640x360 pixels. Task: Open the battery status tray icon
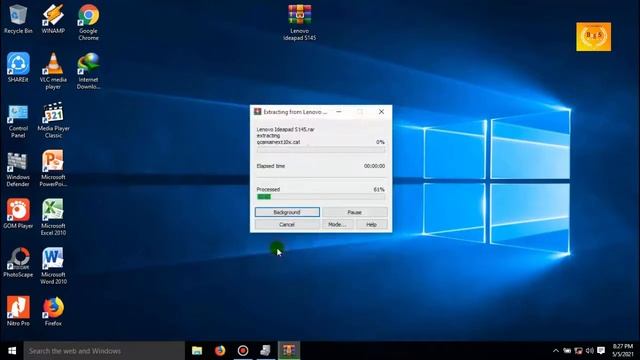coord(567,351)
